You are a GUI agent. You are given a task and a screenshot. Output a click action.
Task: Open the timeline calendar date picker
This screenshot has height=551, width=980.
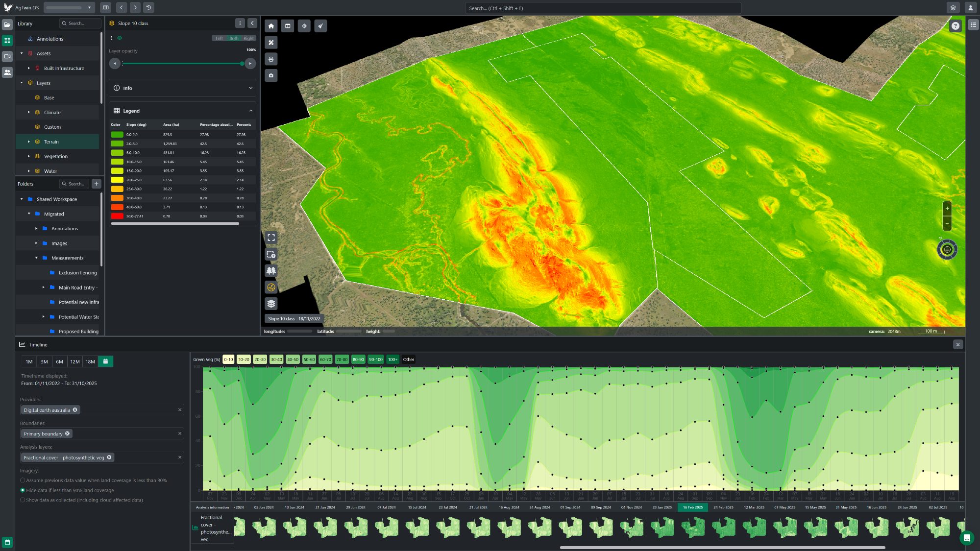click(105, 361)
